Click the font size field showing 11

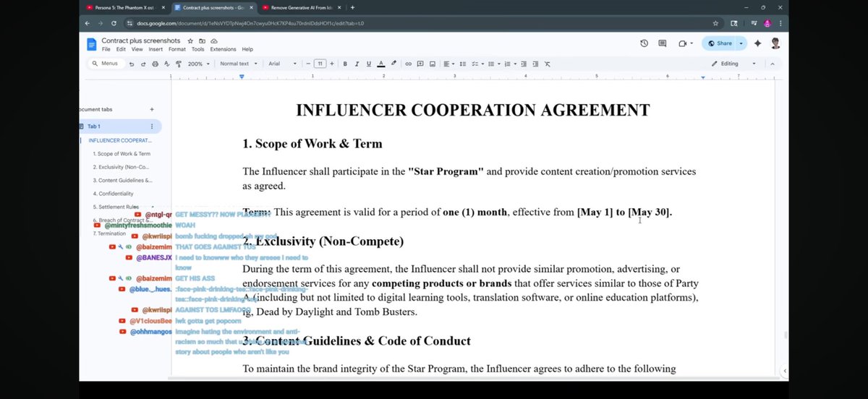pyautogui.click(x=320, y=64)
